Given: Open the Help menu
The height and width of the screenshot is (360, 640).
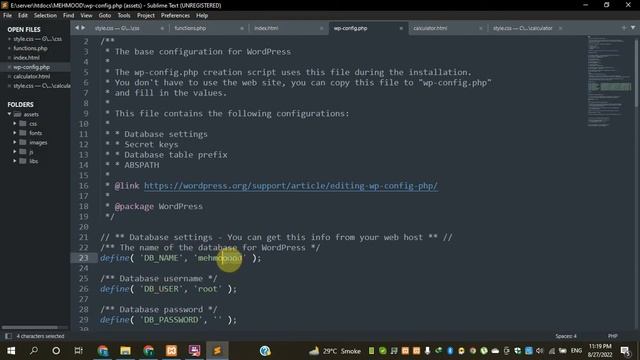Looking at the screenshot, I should tap(202, 16).
